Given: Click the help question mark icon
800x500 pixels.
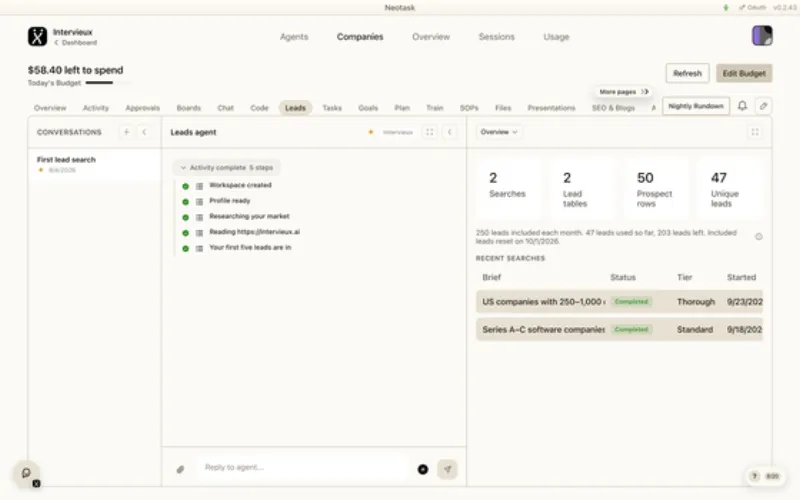Looking at the screenshot, I should coord(754,476).
